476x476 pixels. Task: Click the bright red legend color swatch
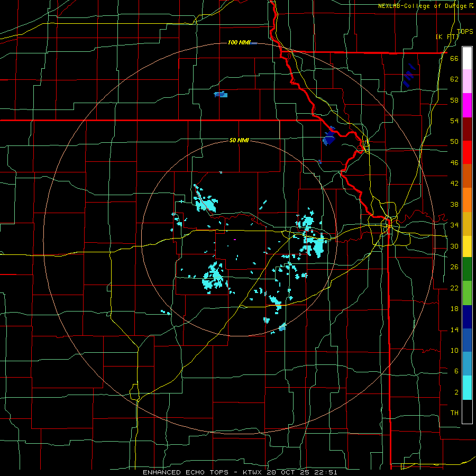point(467,152)
